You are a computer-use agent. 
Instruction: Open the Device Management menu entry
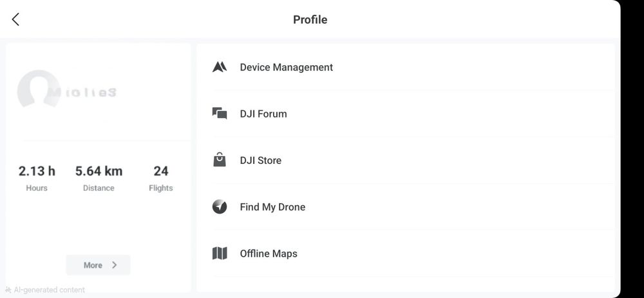[x=287, y=67]
